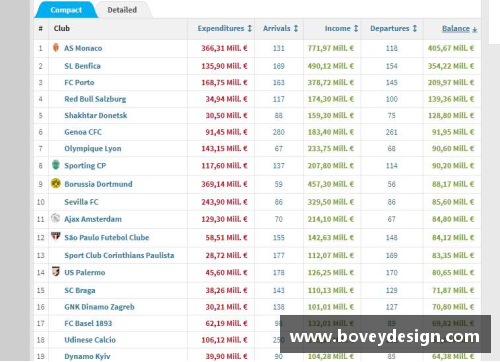This screenshot has height=362, width=500.
Task: Click the Ajax Amsterdam crest icon
Action: (x=55, y=218)
